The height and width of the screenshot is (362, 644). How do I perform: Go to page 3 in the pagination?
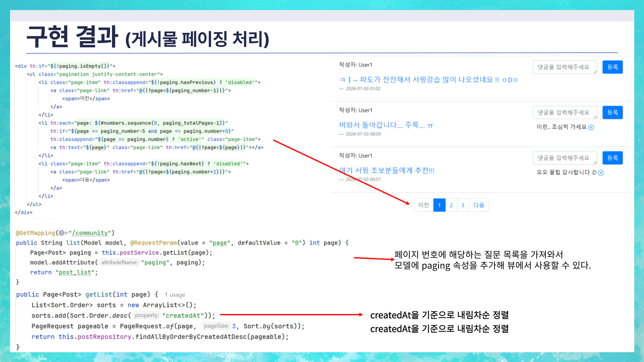[463, 205]
